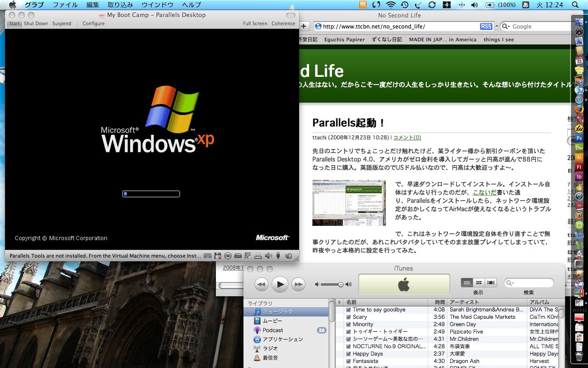
Task: Open the Apple menu
Action: (x=12, y=5)
